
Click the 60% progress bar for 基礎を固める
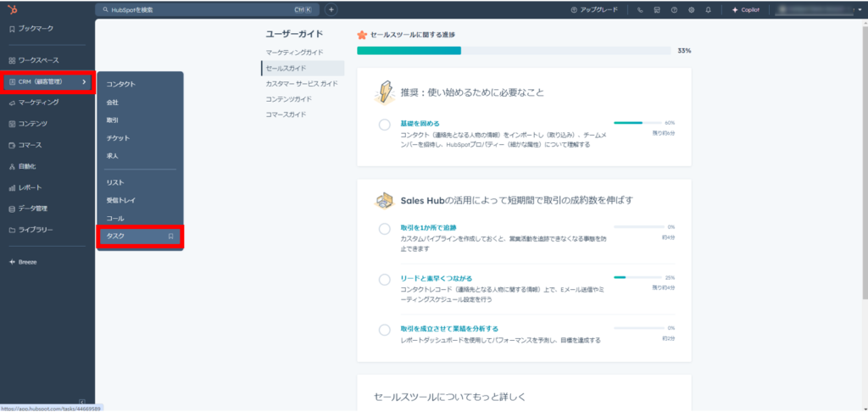coord(637,123)
